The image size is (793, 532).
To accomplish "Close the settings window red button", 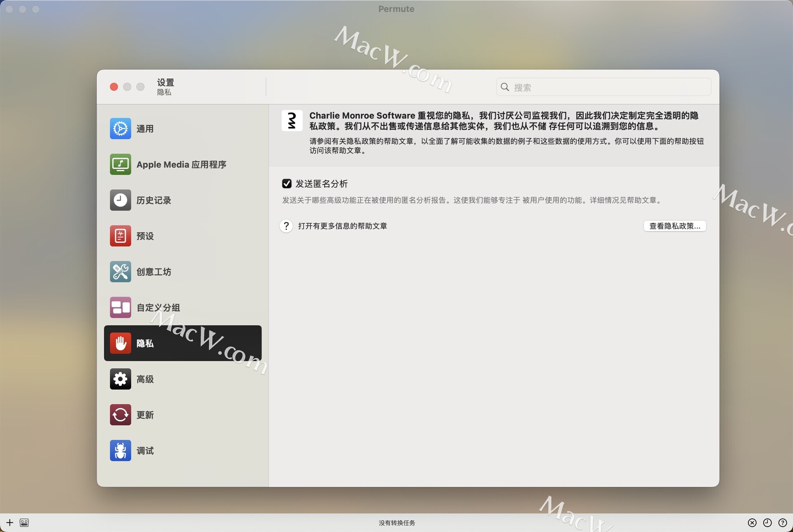I will pos(114,87).
